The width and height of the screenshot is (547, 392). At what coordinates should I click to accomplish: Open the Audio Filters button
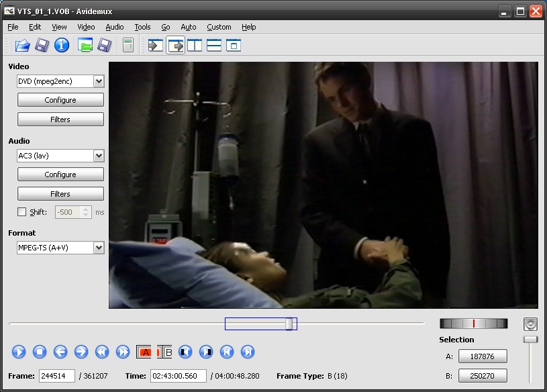click(x=60, y=193)
